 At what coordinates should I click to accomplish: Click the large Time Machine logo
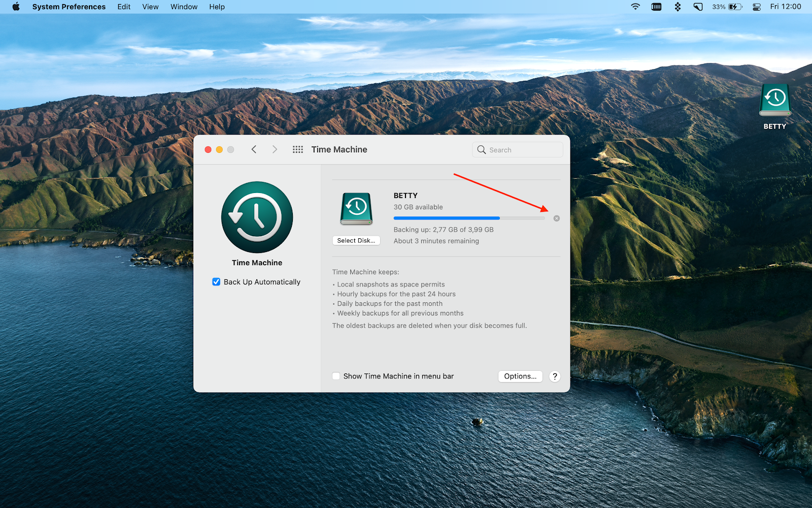[257, 217]
